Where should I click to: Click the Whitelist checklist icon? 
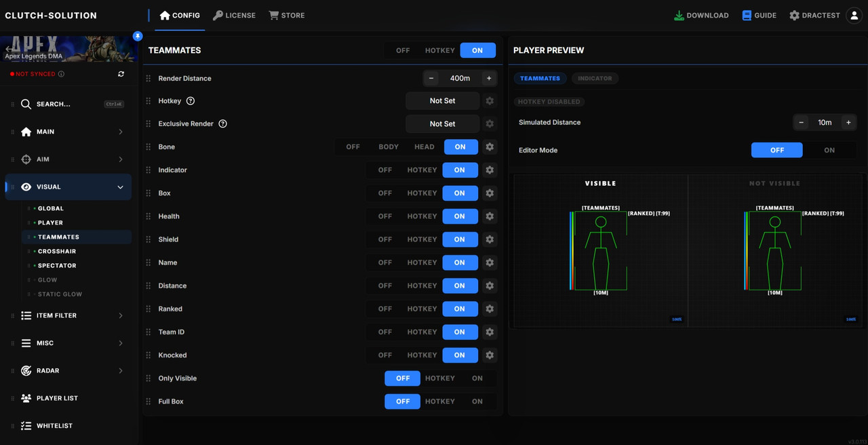(26, 426)
